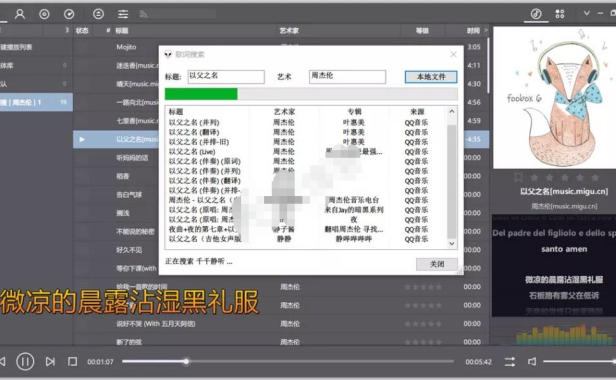Switch to the lyrics music-note panel icon
The image size is (616, 380).
[536, 14]
